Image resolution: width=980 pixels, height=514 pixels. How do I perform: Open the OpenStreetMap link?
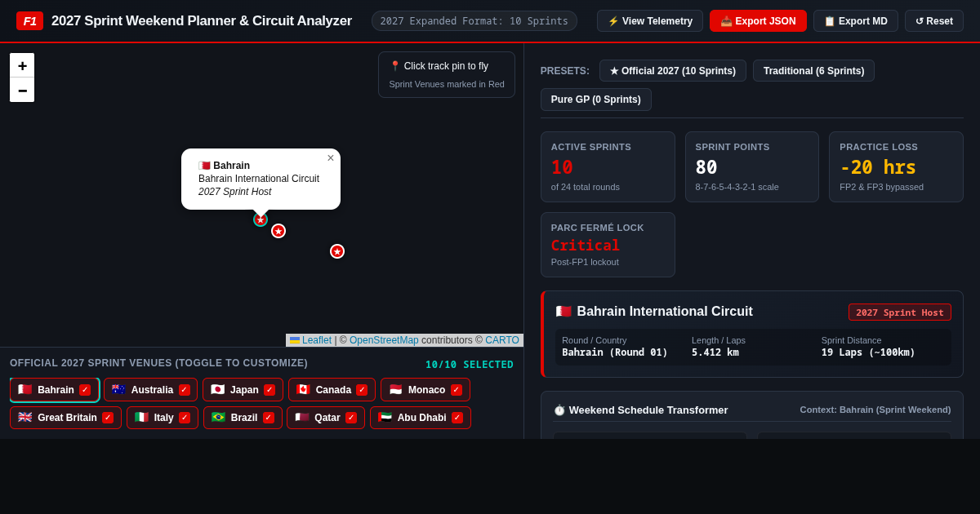pos(384,340)
